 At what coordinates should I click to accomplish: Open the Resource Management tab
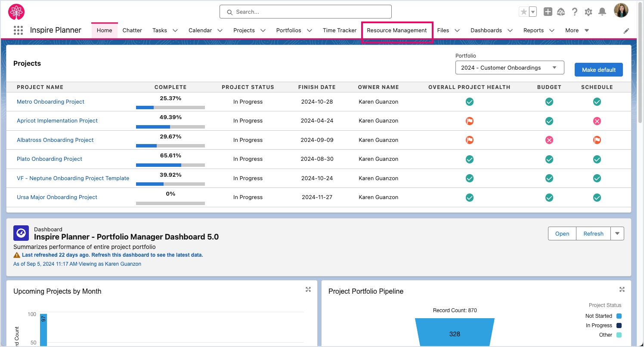(x=397, y=31)
